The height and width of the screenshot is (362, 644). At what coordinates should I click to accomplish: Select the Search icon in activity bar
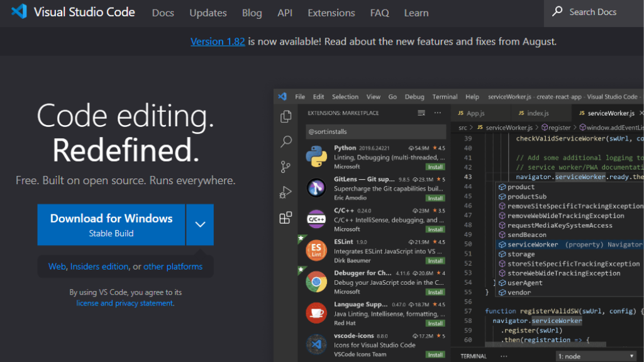pos(286,141)
